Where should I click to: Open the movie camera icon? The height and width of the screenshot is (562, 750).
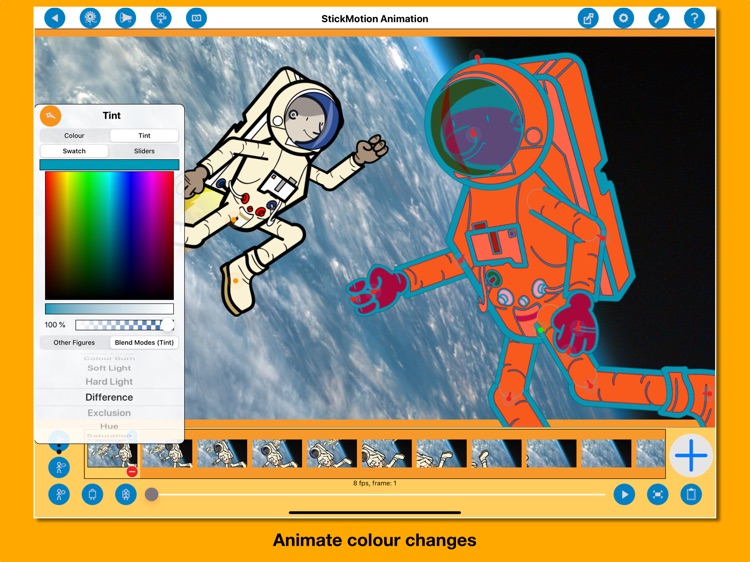tap(161, 18)
